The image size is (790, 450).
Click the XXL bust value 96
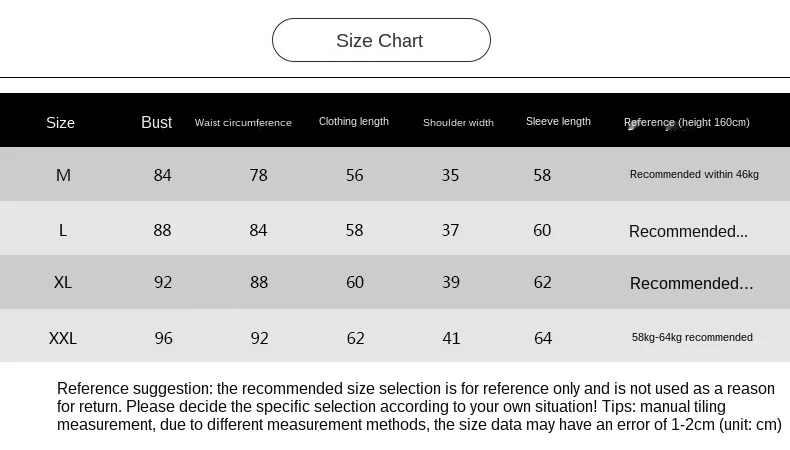164,338
